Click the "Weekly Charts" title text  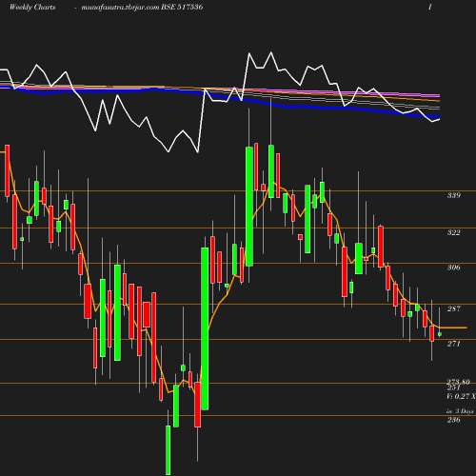tap(32, 7)
